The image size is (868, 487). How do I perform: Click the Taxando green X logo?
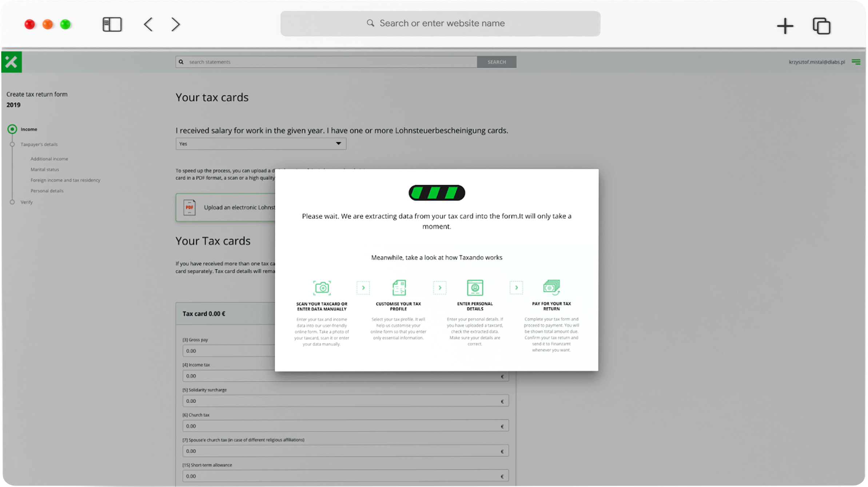pos(11,62)
